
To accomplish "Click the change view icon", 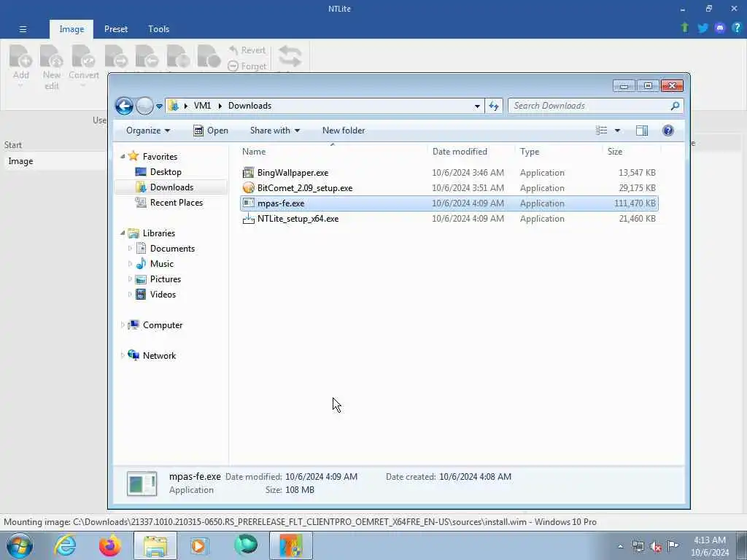I will (601, 131).
